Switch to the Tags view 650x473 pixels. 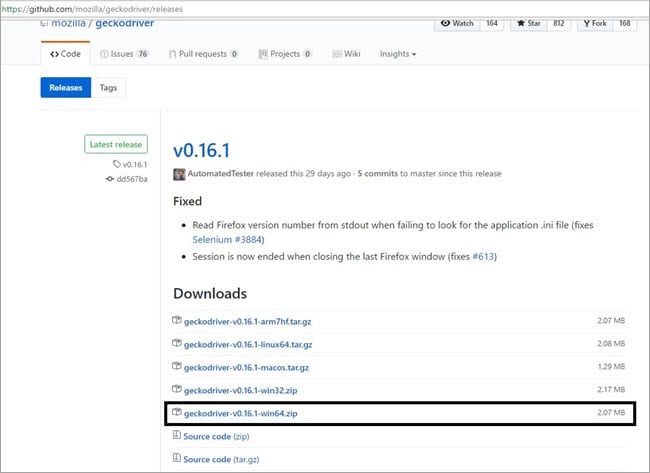tap(108, 87)
